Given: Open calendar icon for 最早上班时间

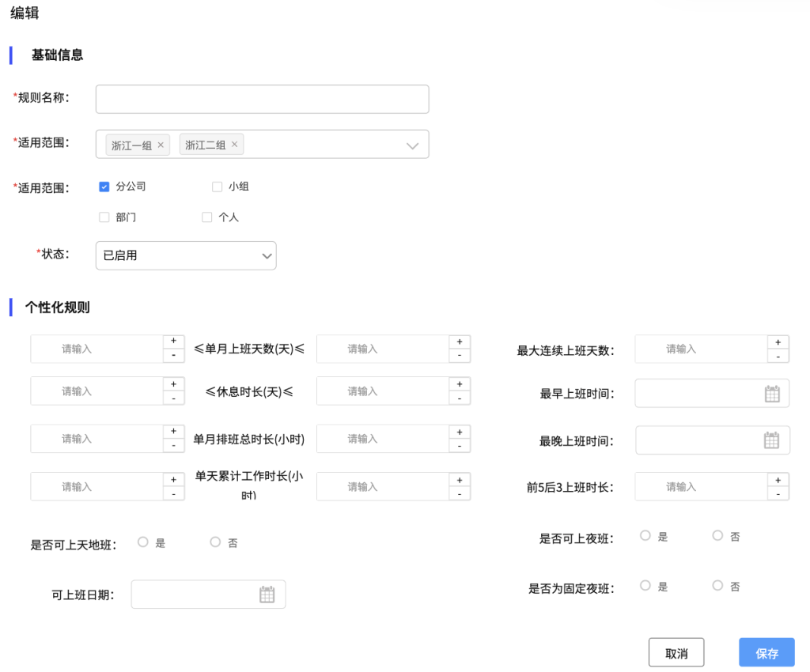Looking at the screenshot, I should 772,394.
